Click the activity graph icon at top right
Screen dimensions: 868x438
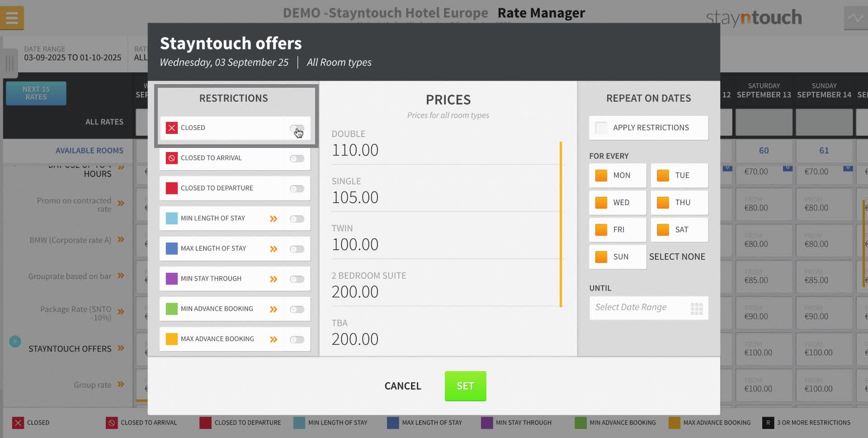coord(855,19)
